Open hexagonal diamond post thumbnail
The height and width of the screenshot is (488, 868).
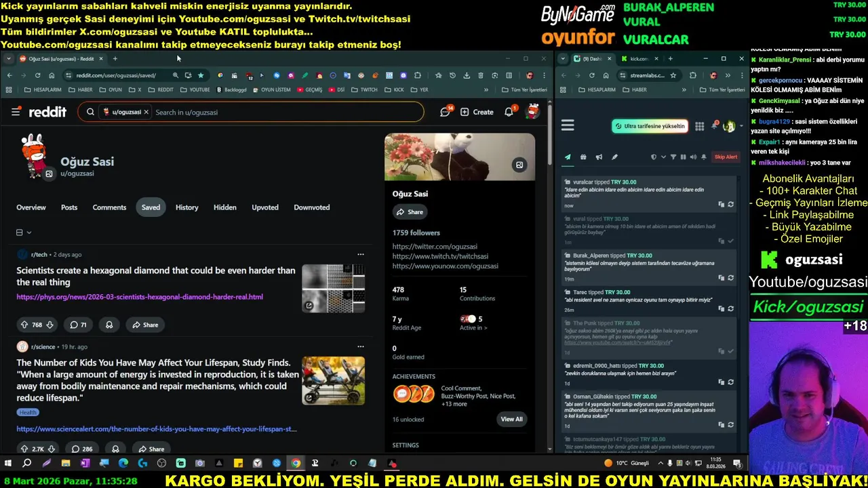[333, 288]
